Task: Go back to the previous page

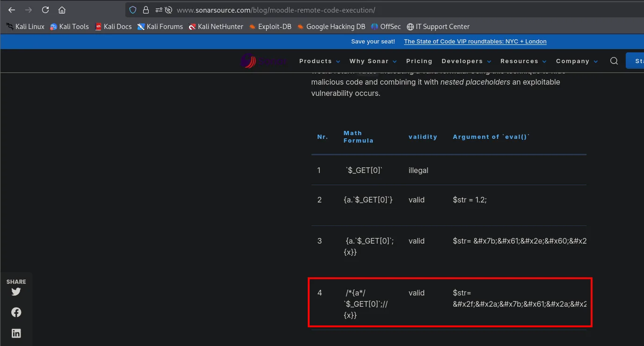Action: (x=12, y=10)
